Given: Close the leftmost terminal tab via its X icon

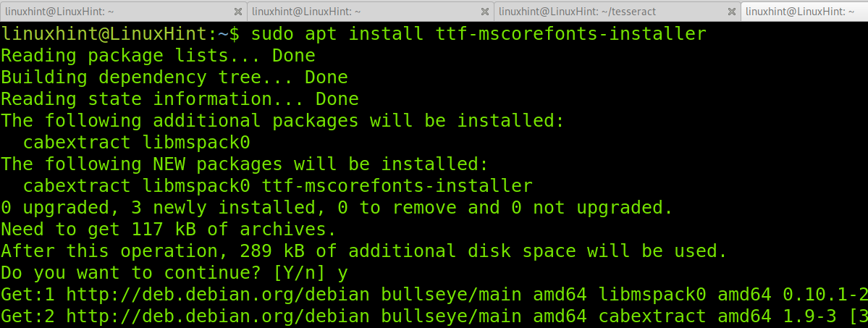Looking at the screenshot, I should [x=238, y=11].
